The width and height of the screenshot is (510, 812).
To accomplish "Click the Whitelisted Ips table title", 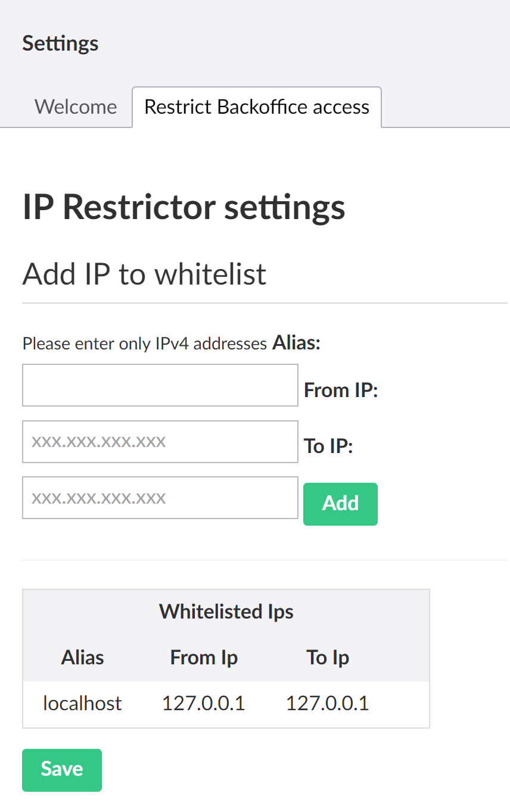I will tap(226, 611).
